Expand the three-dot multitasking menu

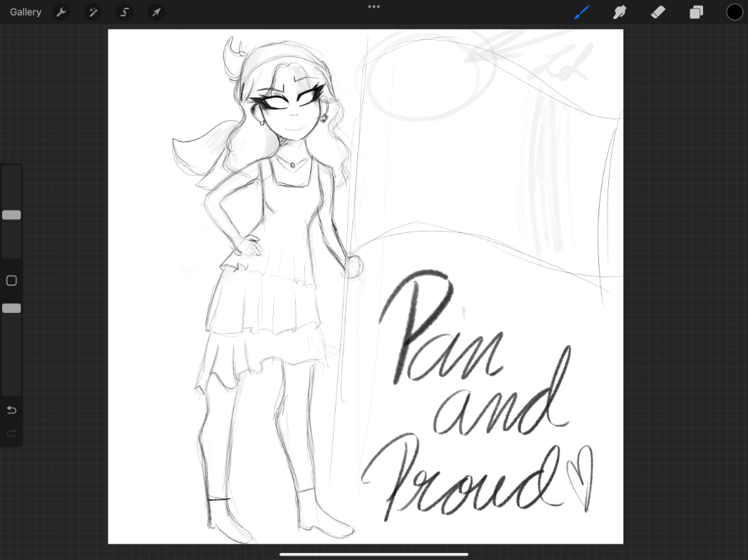pos(374,7)
